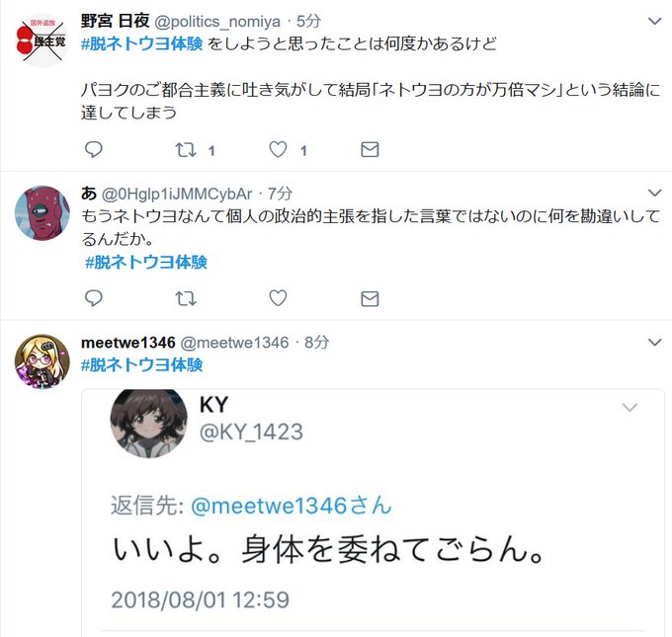Reply to the tweet by あ
Screen dimensions: 672x637
click(94, 298)
